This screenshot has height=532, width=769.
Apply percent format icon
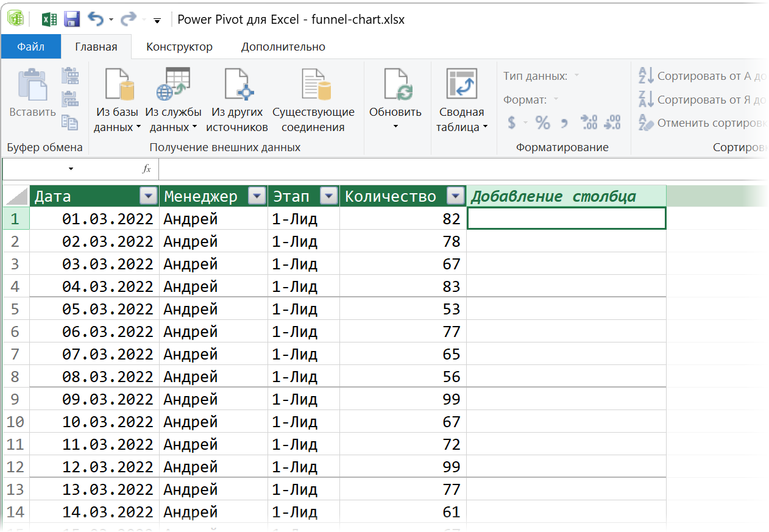(x=542, y=122)
